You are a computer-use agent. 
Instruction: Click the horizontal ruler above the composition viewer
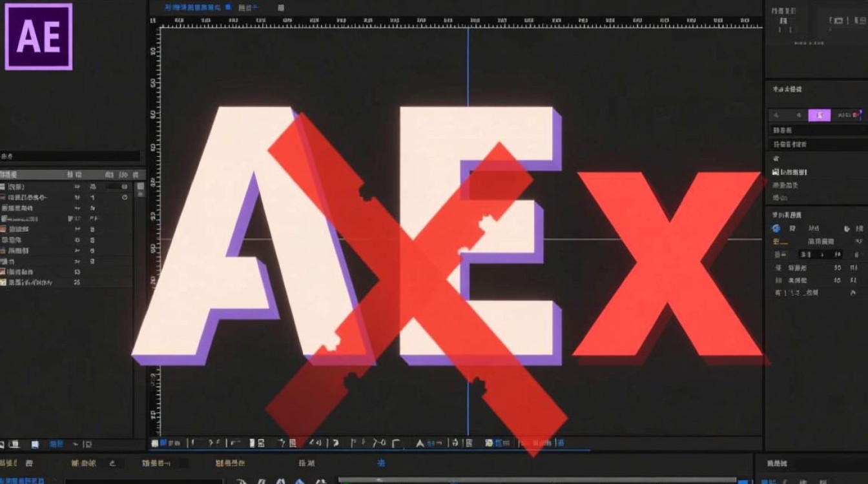[x=461, y=23]
